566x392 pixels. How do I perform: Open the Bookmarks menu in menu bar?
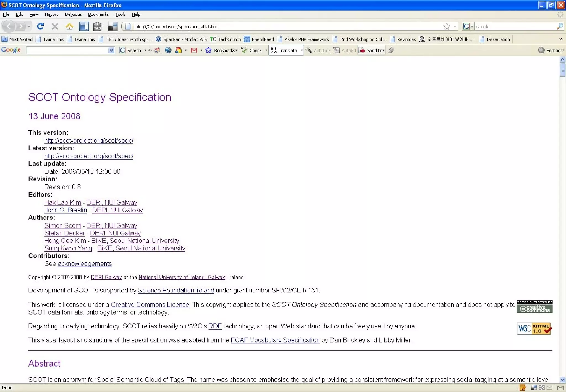pyautogui.click(x=98, y=14)
